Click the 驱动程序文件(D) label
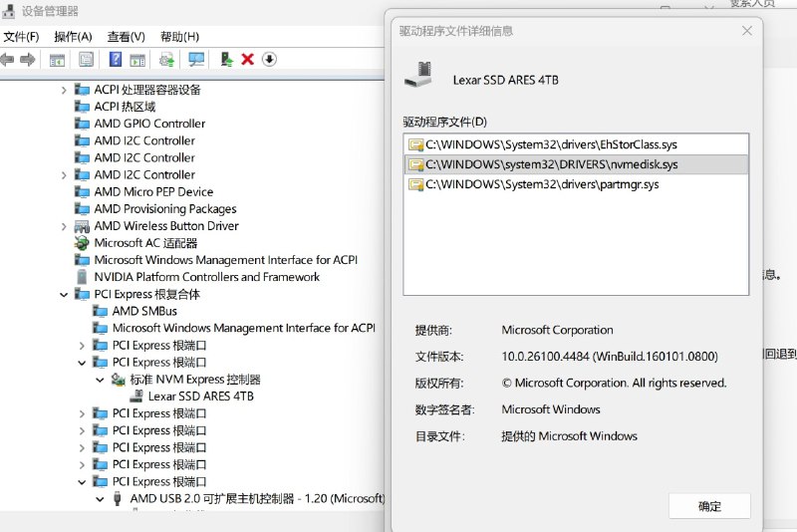This screenshot has height=532, width=797. click(x=444, y=122)
